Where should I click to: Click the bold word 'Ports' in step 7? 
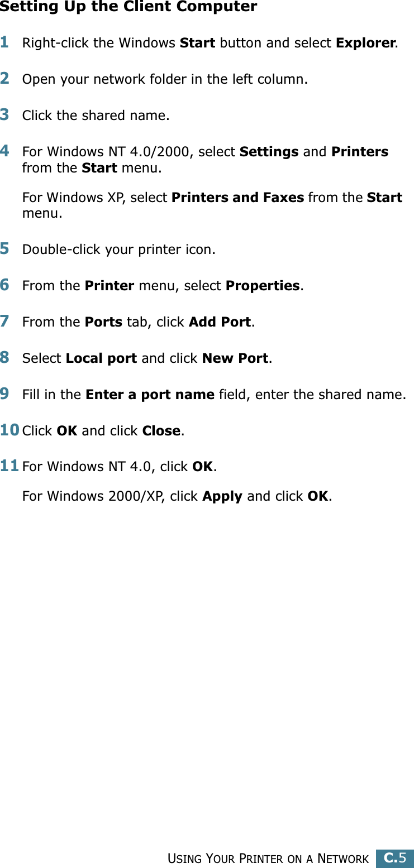click(103, 322)
